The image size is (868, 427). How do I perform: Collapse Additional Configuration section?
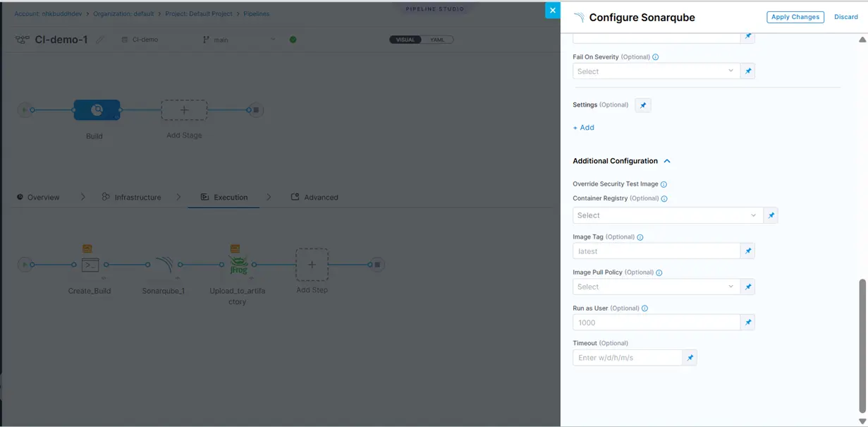coord(667,161)
